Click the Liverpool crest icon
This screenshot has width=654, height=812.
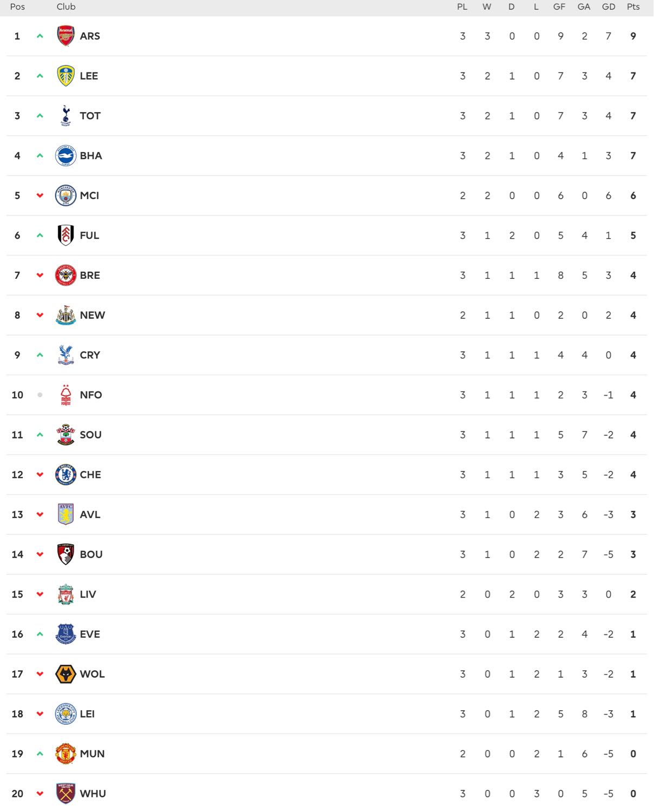pos(65,594)
